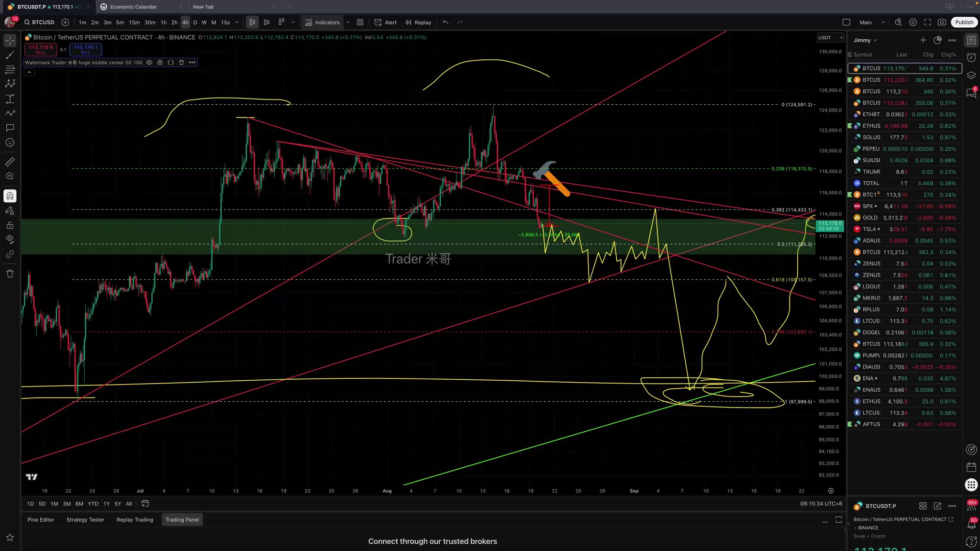This screenshot has width=980, height=551.
Task: Open go to date calendar icon
Action: click(145, 504)
